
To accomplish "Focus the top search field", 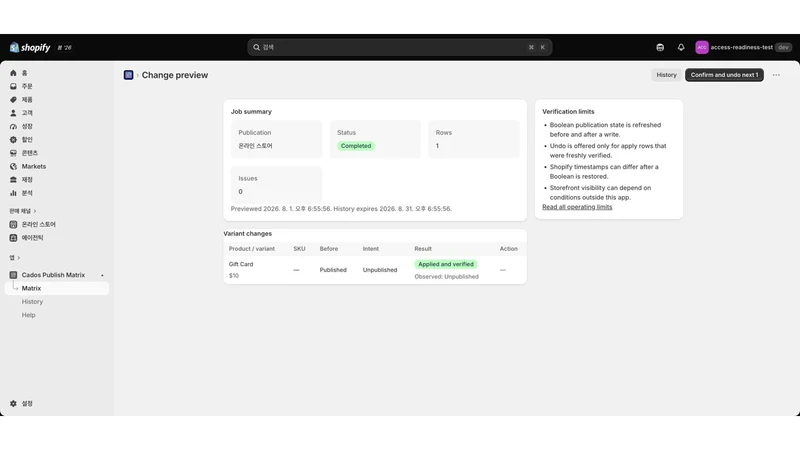I will (x=399, y=47).
